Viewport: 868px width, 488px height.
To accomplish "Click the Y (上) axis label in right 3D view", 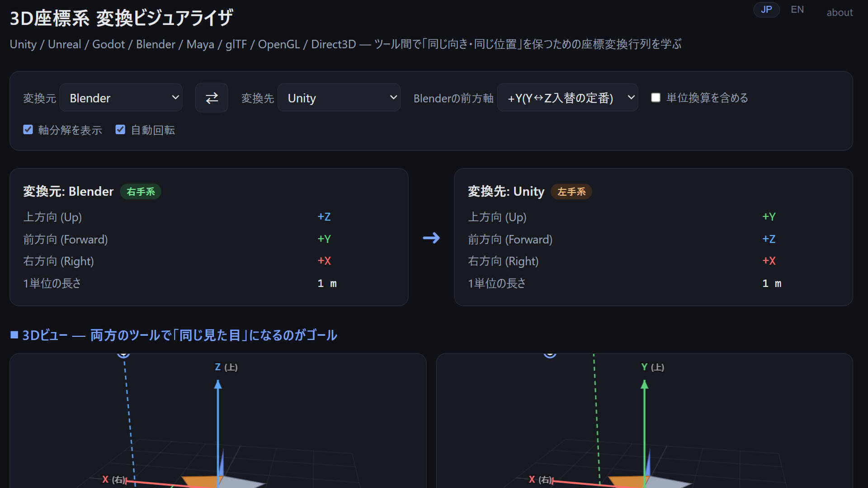I will tap(652, 367).
